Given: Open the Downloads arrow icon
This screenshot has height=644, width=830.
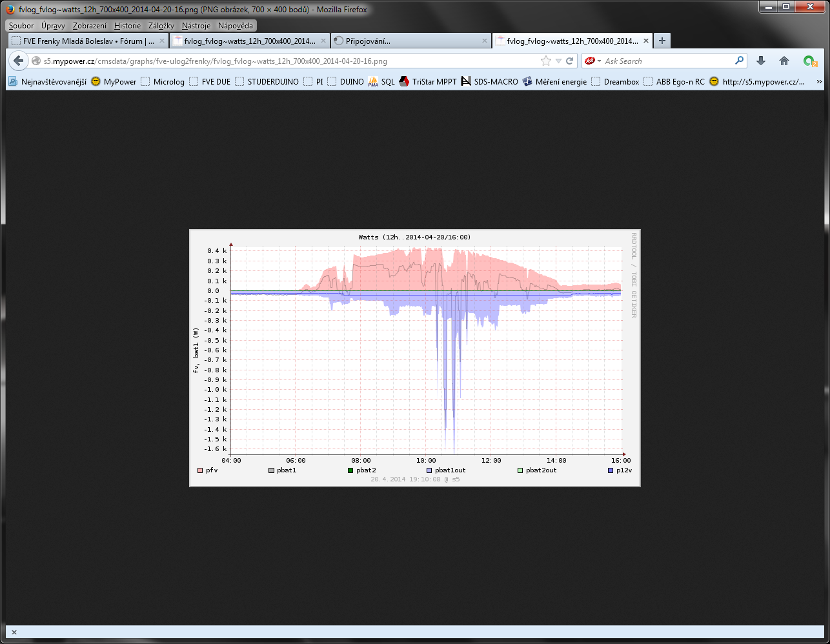Looking at the screenshot, I should tap(761, 61).
